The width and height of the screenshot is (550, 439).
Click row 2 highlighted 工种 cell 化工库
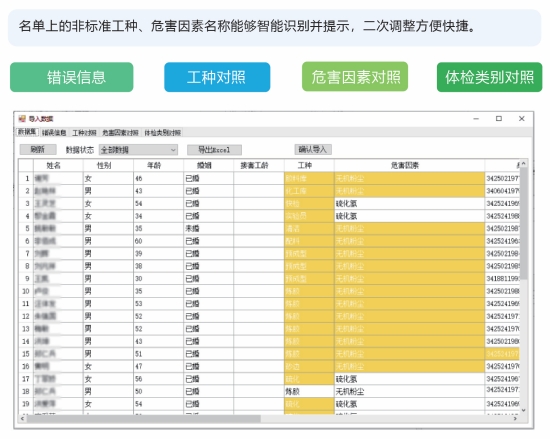[309, 191]
